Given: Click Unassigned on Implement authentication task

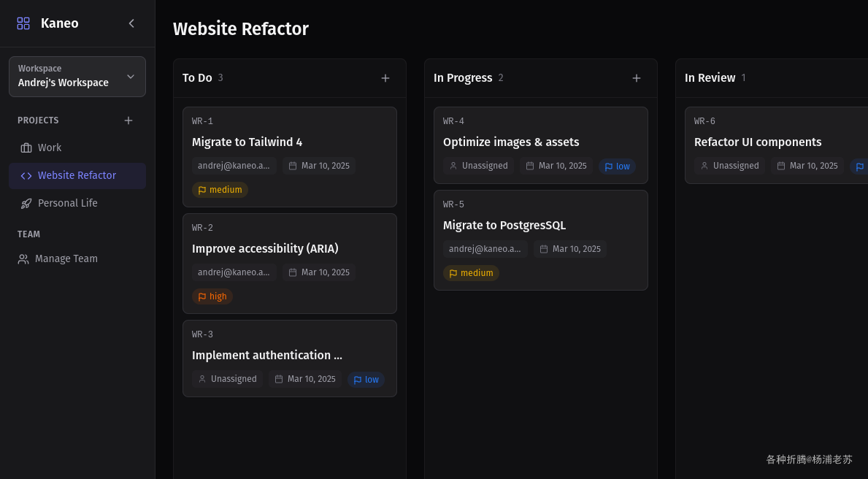Looking at the screenshot, I should click(228, 379).
